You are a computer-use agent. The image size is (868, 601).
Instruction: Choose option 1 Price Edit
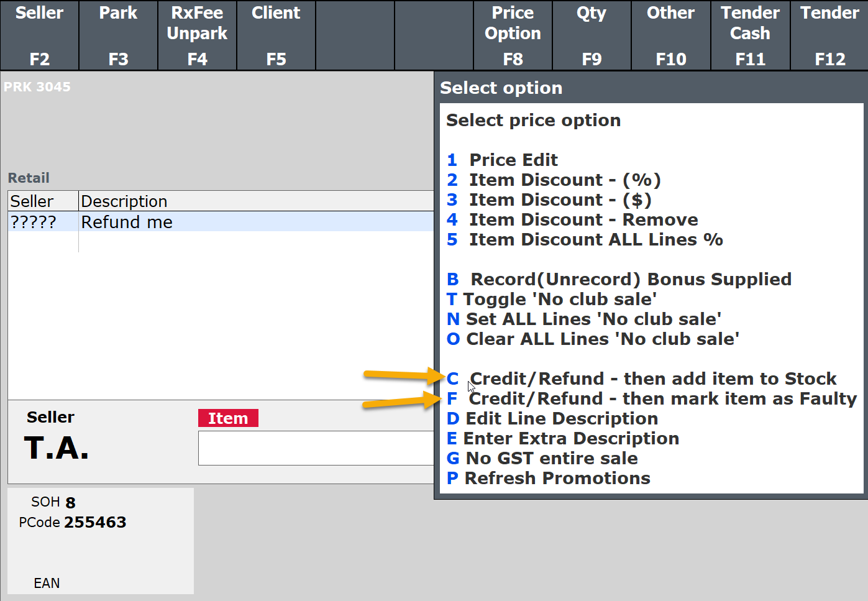click(513, 160)
